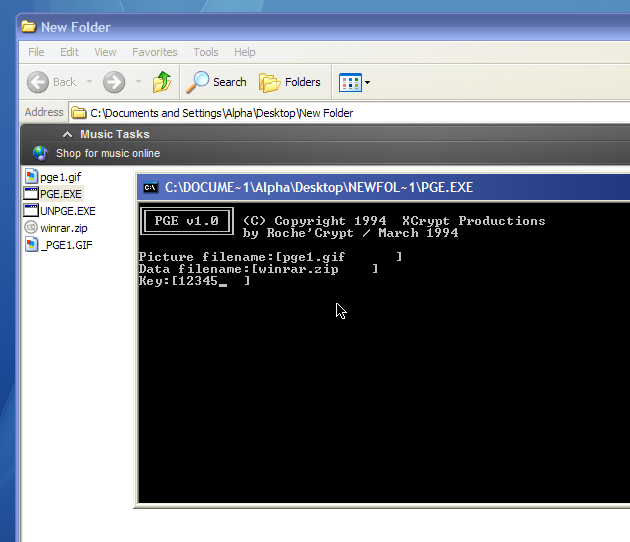Click the PGE v1.0 banner box
The width and height of the screenshot is (630, 542).
(x=187, y=221)
